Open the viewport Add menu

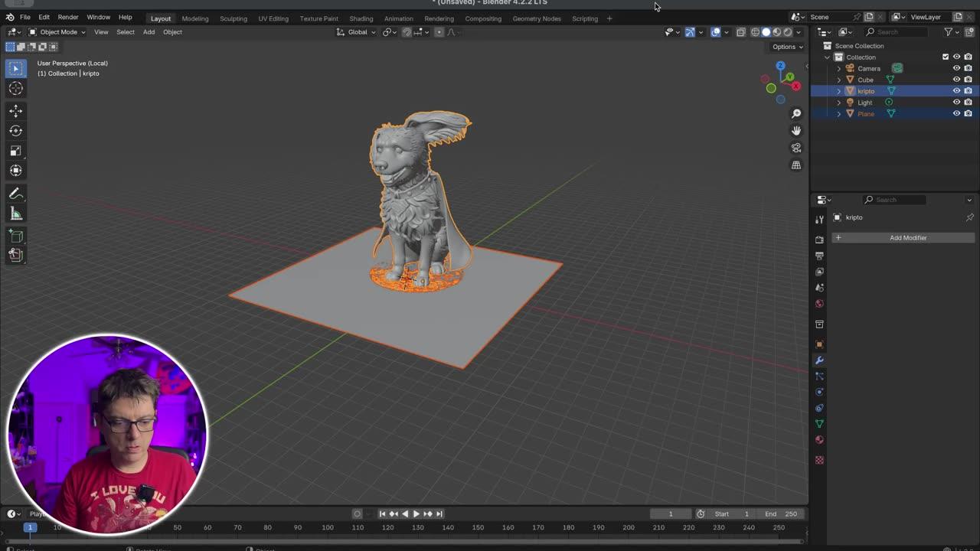[149, 32]
